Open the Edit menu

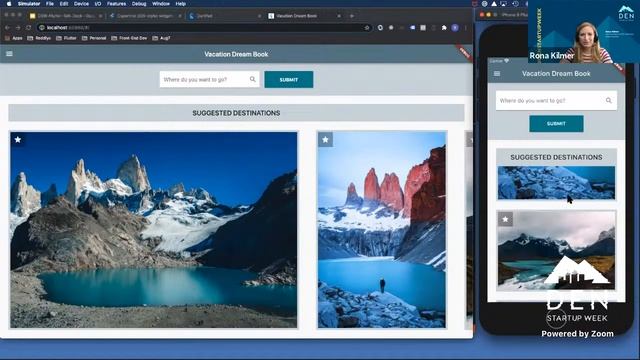(x=64, y=4)
